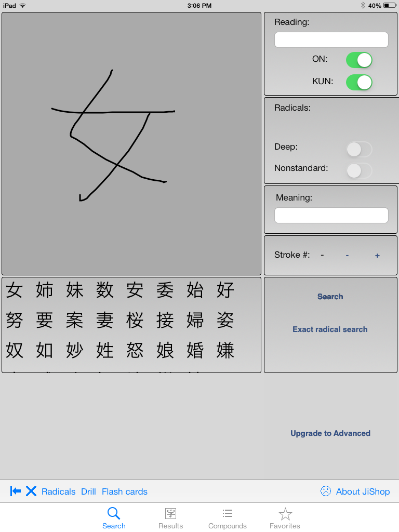The width and height of the screenshot is (399, 532).
Task: Switch to the Compounds tab
Action: pyautogui.click(x=227, y=518)
